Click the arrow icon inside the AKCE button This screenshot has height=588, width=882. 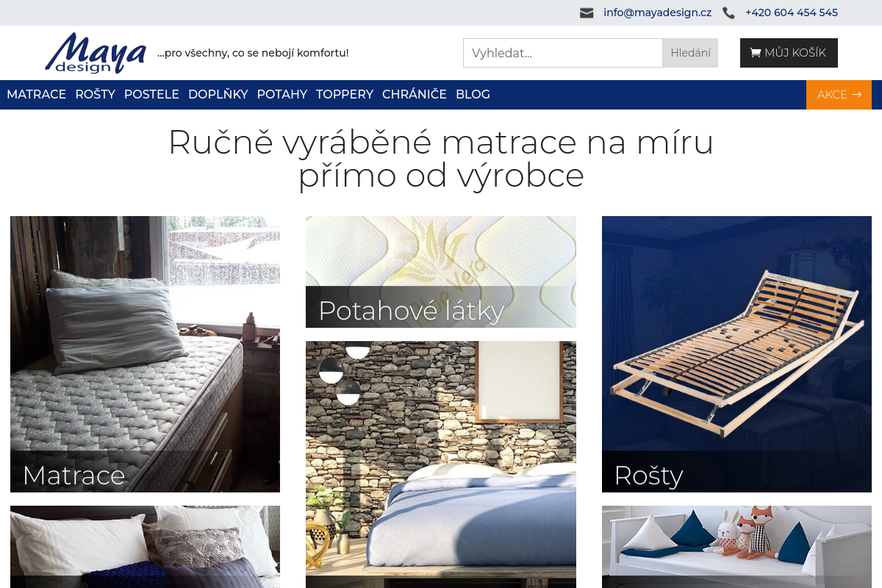[856, 95]
